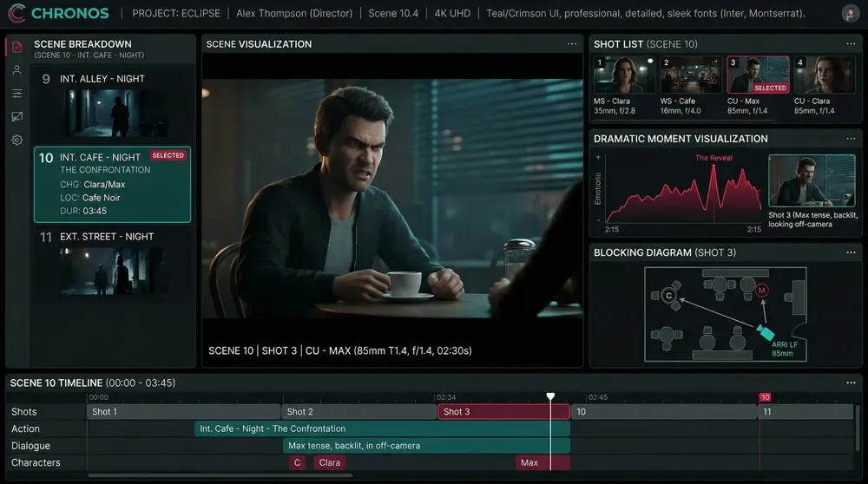Select Shot 3 clip on timeline

coord(503,411)
